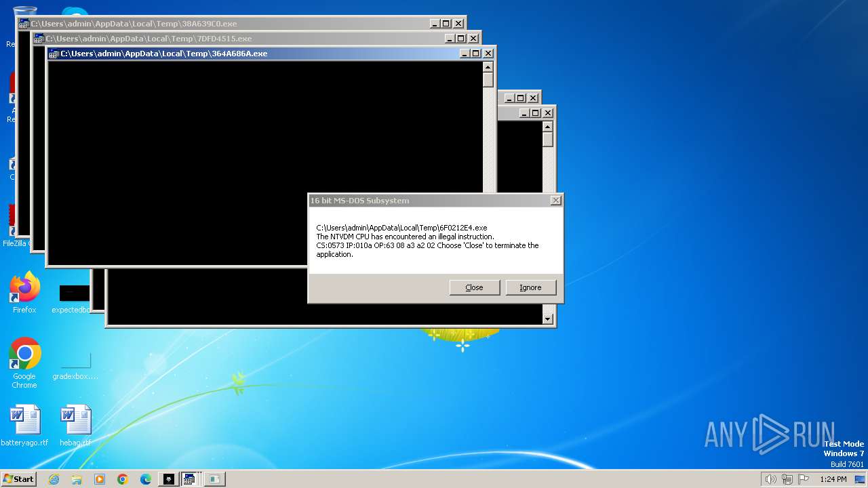Open the volume speaker tray icon

[770, 479]
